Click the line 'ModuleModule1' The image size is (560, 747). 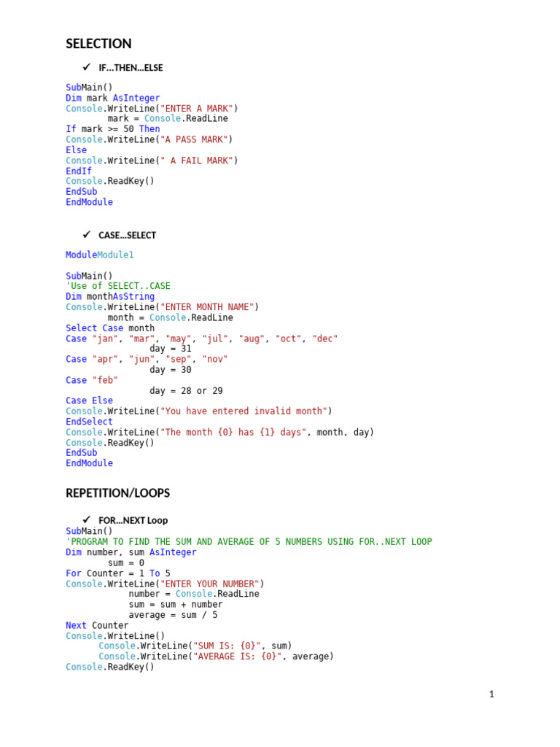click(99, 255)
